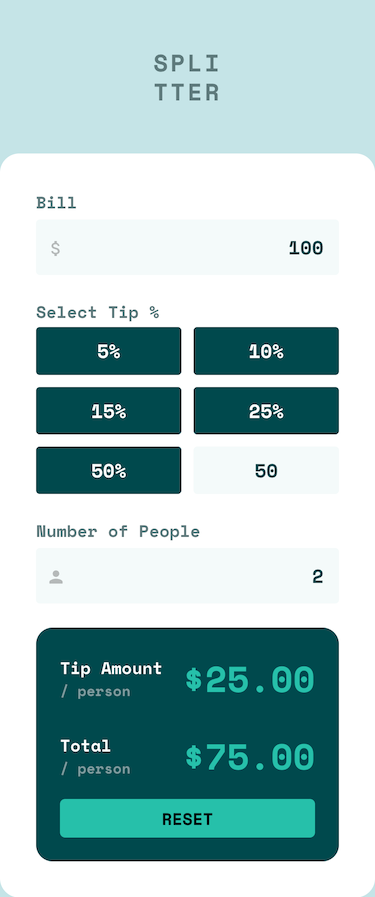Click the RESET button

[x=188, y=819]
